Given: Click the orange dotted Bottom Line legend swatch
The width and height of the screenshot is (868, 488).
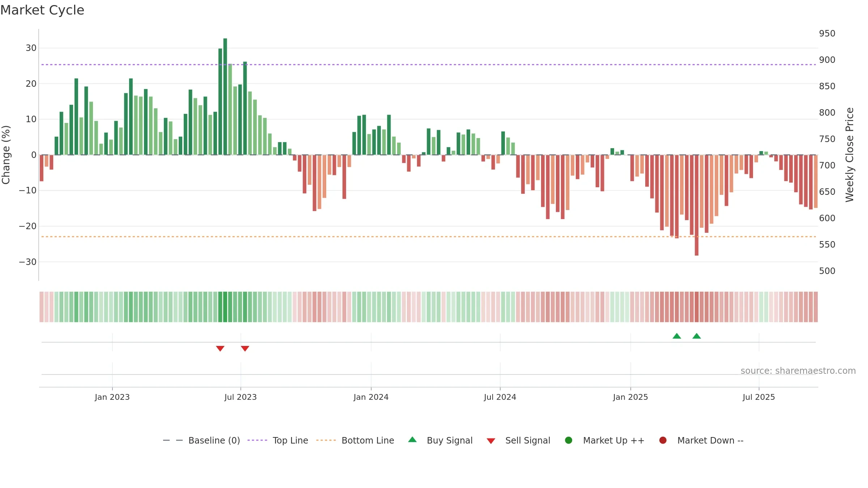Looking at the screenshot, I should pos(326,440).
